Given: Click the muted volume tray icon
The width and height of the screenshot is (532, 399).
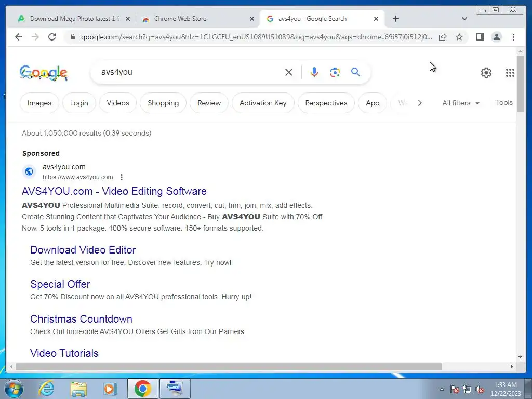Looking at the screenshot, I should (x=480, y=390).
